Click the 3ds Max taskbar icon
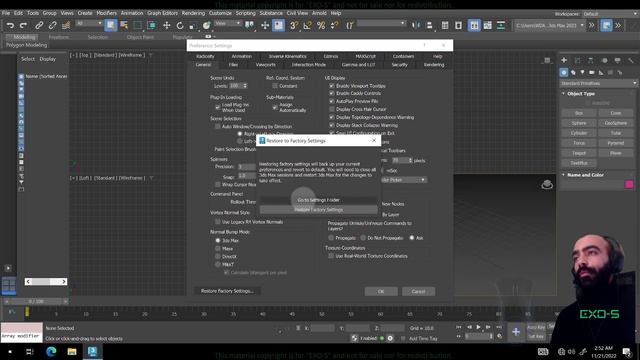 click(x=93, y=351)
